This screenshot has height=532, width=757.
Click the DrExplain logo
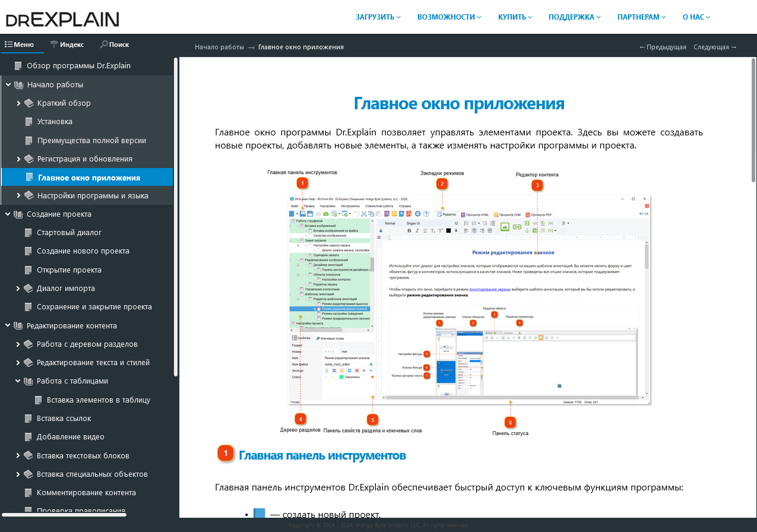[62, 19]
